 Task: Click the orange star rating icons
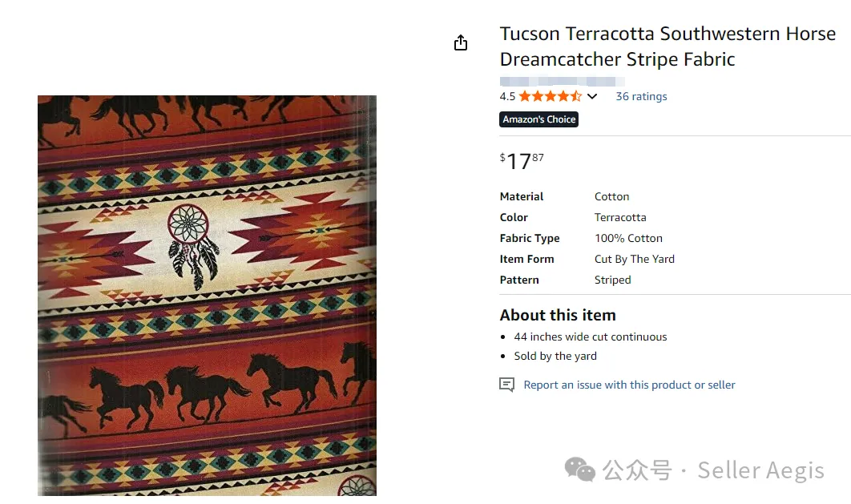550,96
